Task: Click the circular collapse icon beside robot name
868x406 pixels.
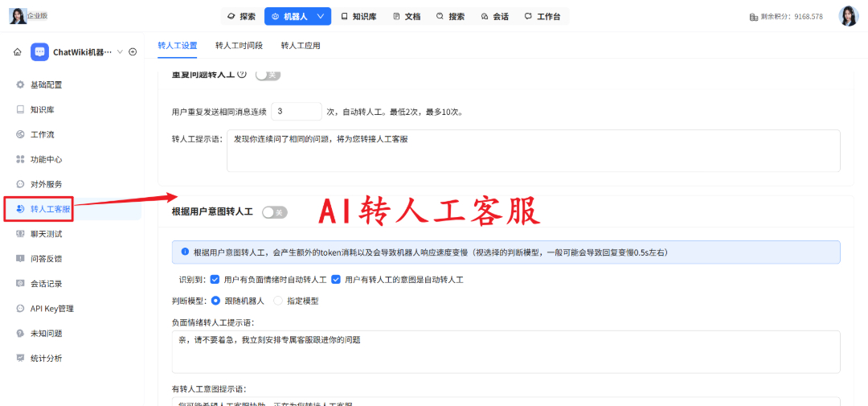Action: [x=133, y=52]
